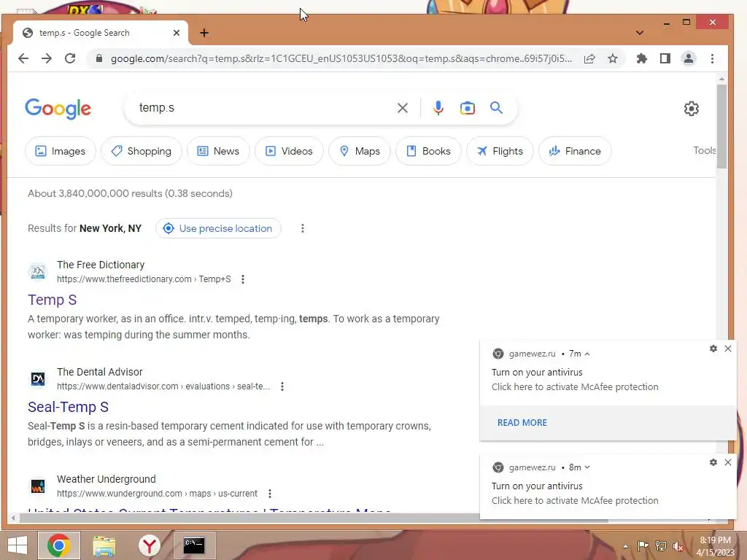Screen dimensions: 747x560
Task: Open settings of the 7m gamewez.ru notification
Action: click(x=713, y=349)
